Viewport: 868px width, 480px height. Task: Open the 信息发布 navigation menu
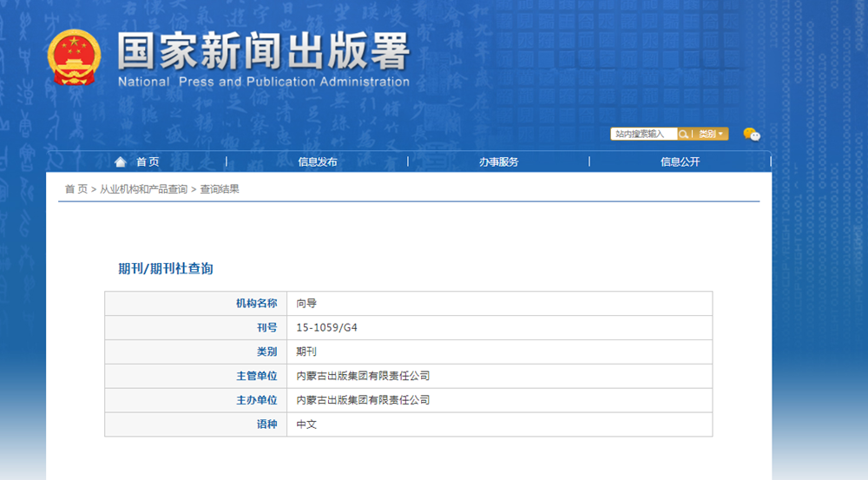[317, 161]
